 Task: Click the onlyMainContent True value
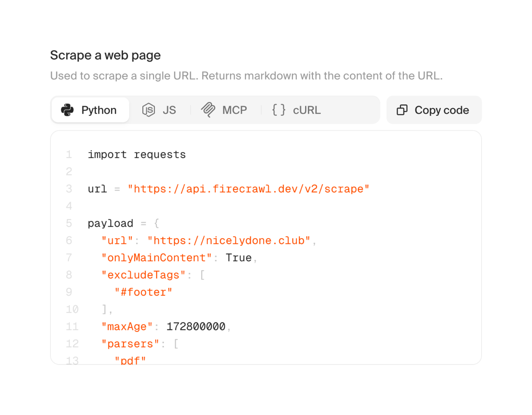click(239, 258)
